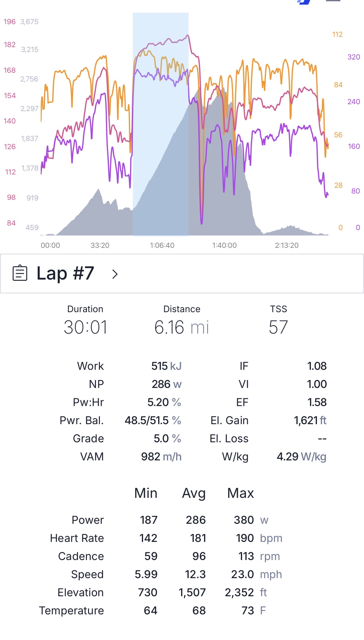
Task: Tap the clipboard icon beside Lap #7
Action: point(20,273)
